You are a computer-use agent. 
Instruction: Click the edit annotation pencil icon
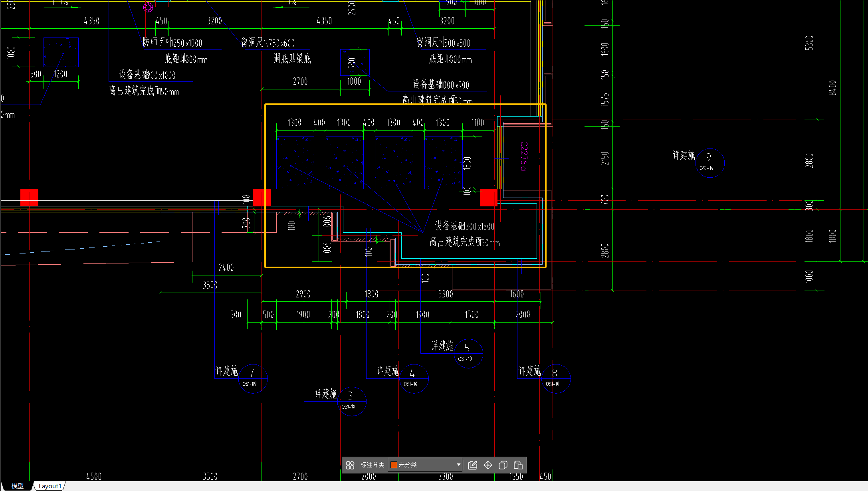pyautogui.click(x=472, y=465)
